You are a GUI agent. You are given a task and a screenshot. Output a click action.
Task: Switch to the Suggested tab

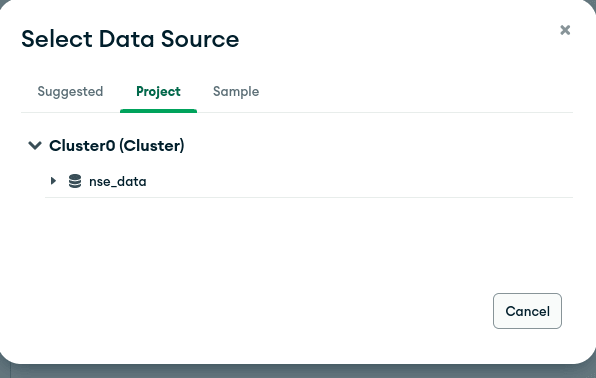[70, 92]
